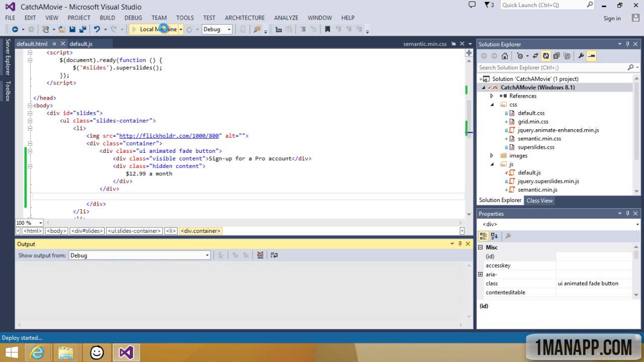Click the Categorized icon in Properties panel
Screen dimensions: 644x362
(x=484, y=236)
